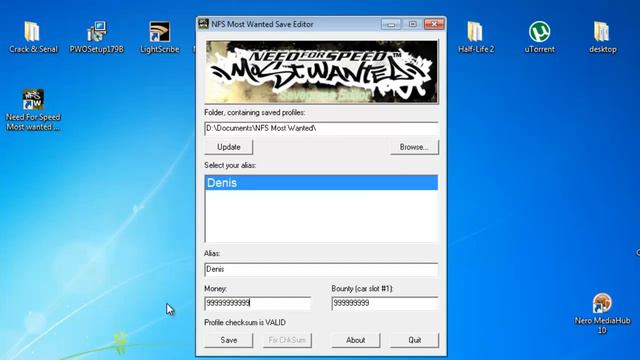Select the Denis alias in the list

tap(321, 183)
